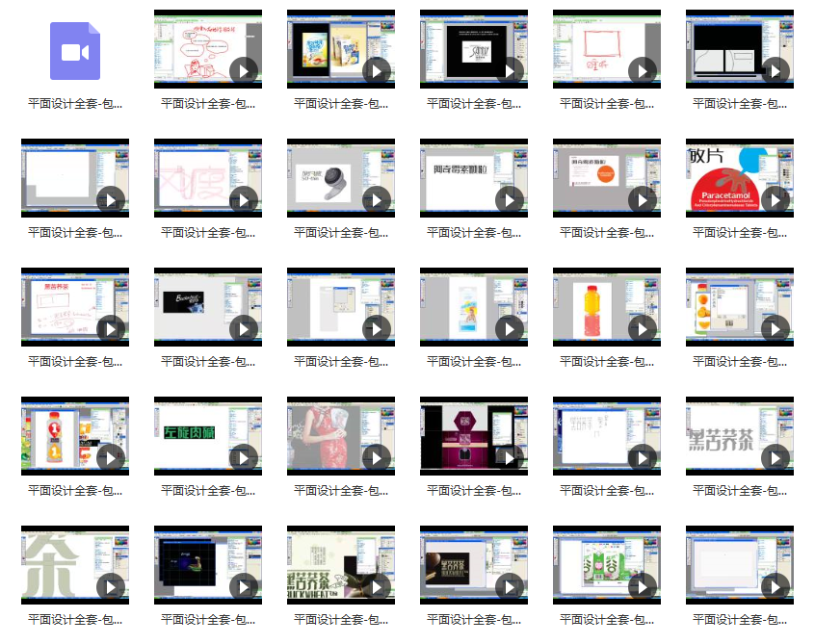Play the video showing two snack bags
The image size is (815, 644).
click(x=376, y=70)
